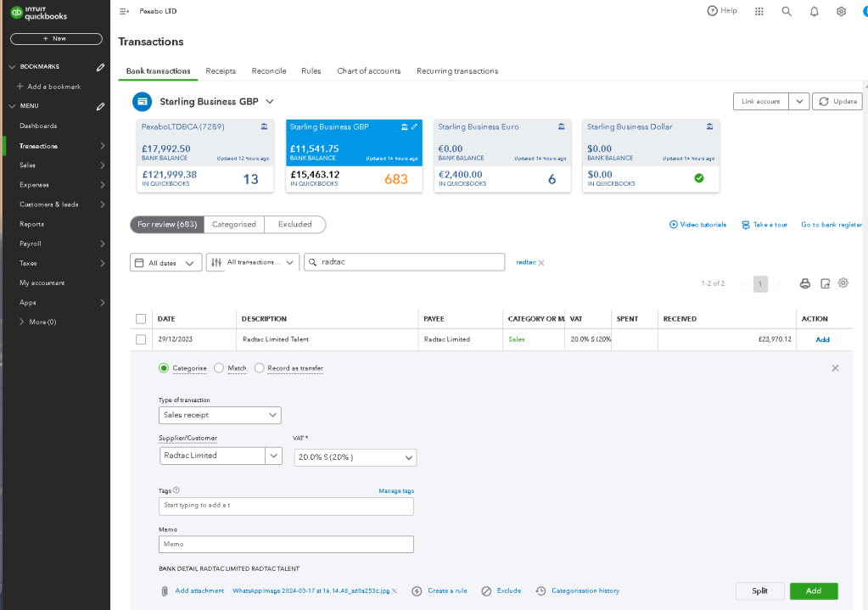
Task: Open the apps grid icon
Action: pyautogui.click(x=759, y=11)
